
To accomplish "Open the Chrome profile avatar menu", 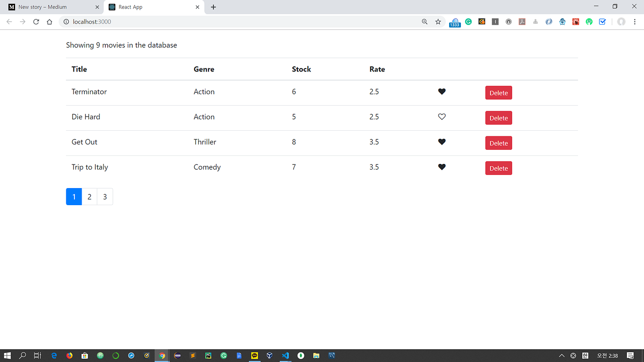I will click(621, 21).
